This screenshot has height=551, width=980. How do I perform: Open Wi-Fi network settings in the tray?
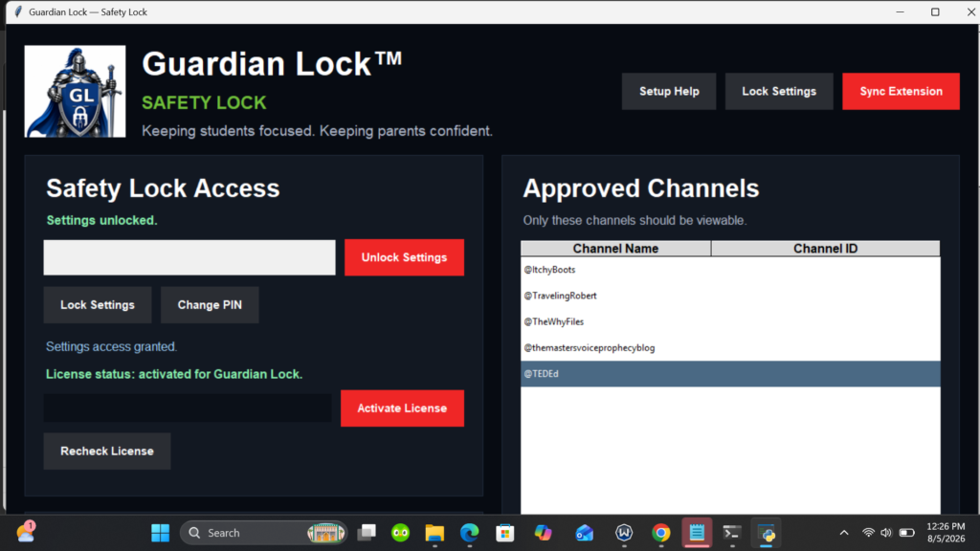click(868, 533)
